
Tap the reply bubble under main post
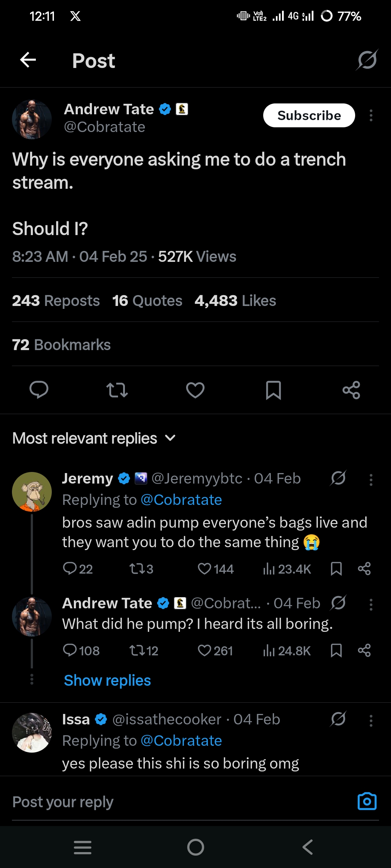39,390
